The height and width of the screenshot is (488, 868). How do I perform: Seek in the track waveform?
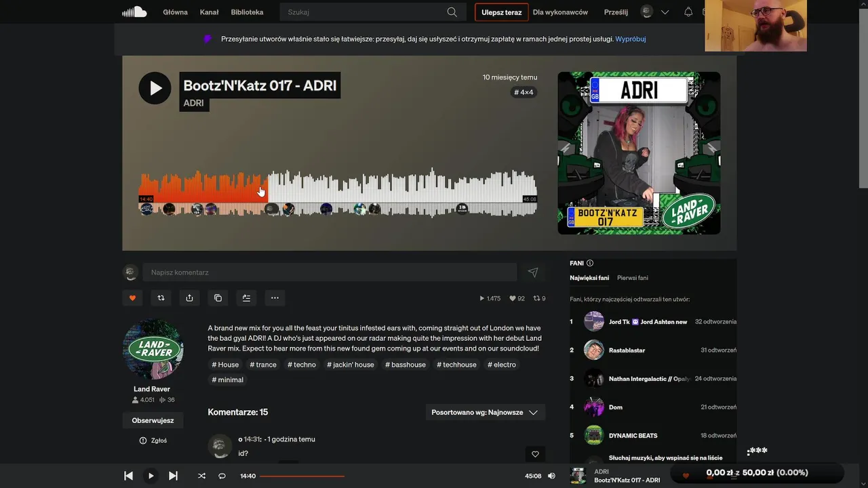coord(338,193)
